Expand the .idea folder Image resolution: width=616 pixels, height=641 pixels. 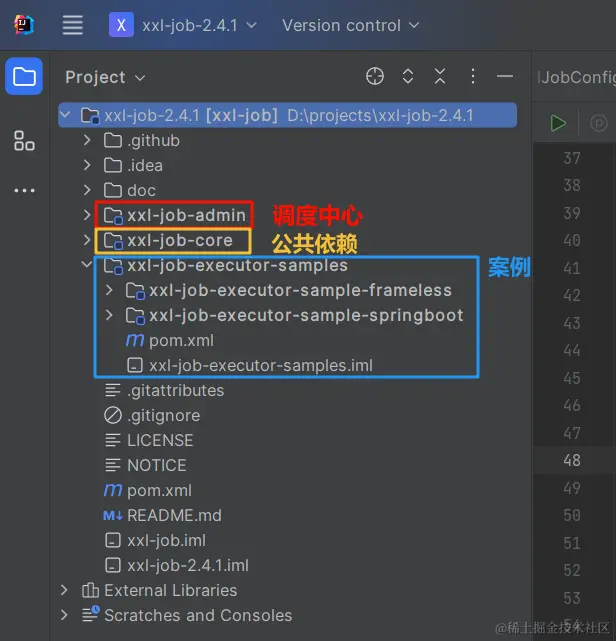[87, 165]
